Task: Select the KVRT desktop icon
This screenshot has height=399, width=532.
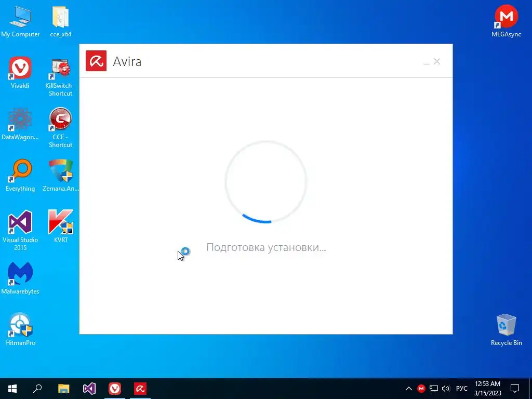Action: pos(61,227)
